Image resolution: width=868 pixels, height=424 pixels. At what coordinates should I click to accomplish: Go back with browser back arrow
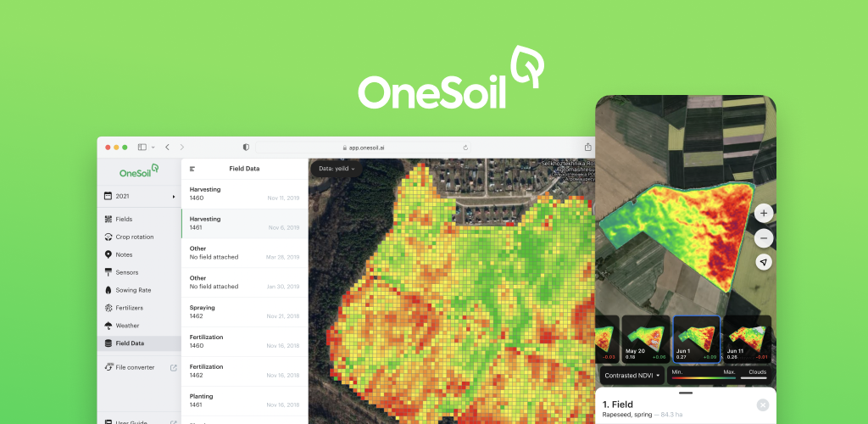pos(167,148)
